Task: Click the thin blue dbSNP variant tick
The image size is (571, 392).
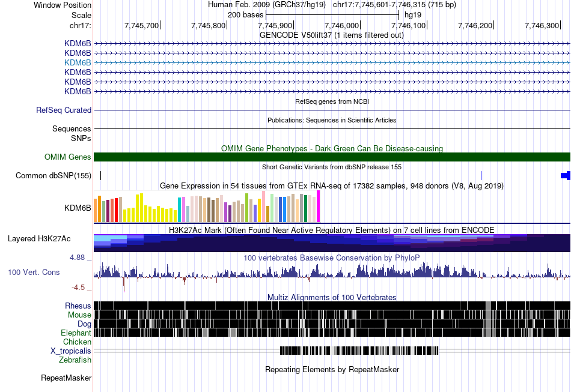Action: click(x=481, y=176)
